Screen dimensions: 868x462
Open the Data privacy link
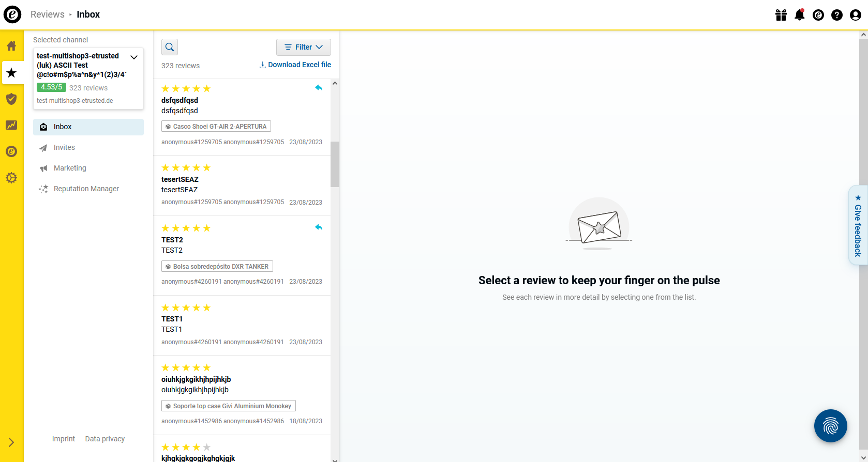pos(105,439)
